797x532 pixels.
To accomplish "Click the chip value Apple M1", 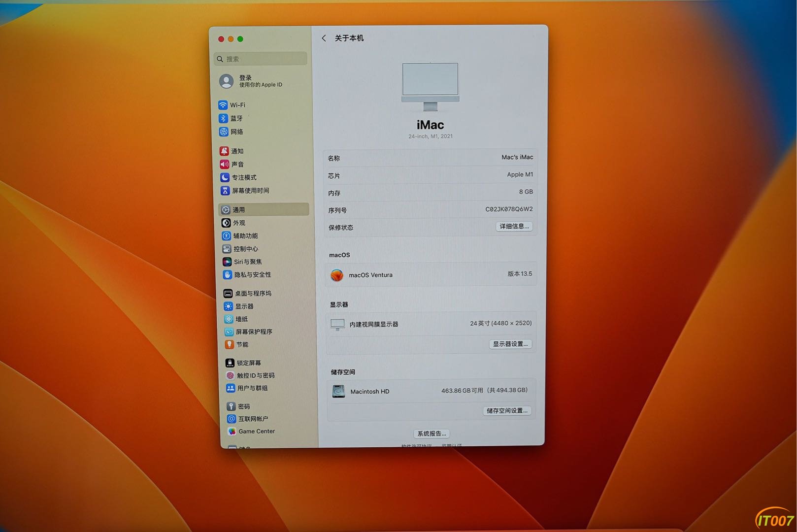I will point(520,174).
